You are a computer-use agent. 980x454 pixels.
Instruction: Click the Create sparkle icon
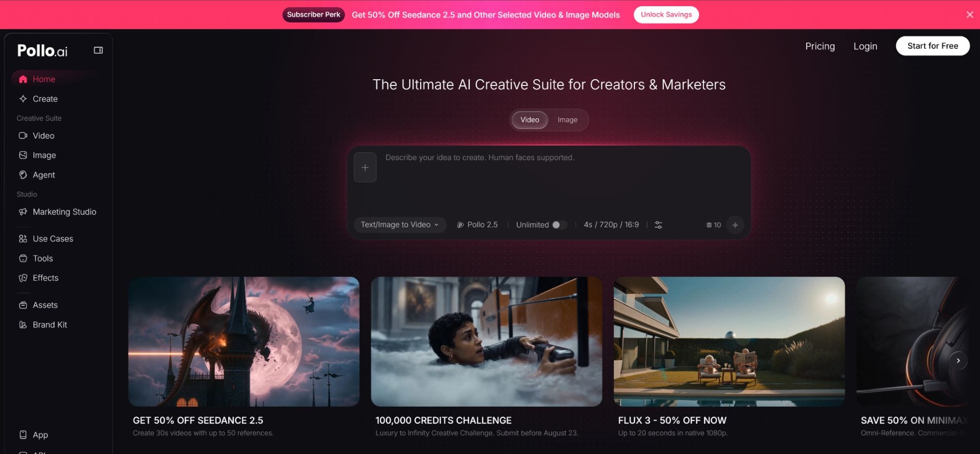[x=23, y=99]
